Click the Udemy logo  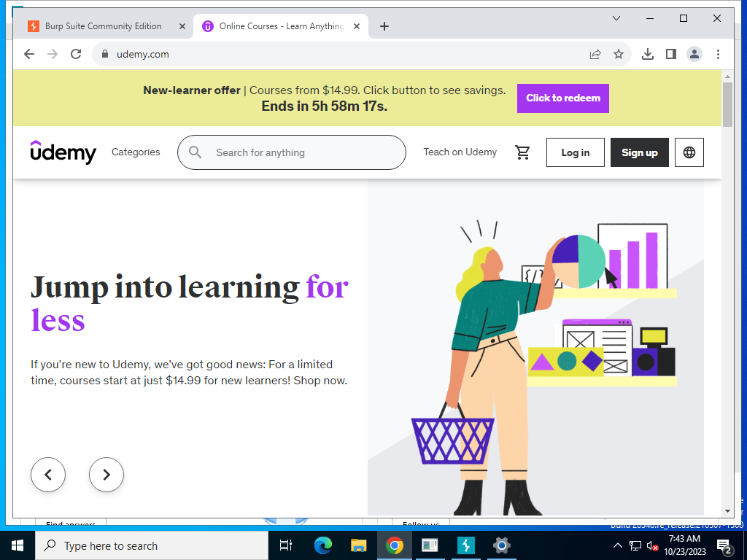coord(63,152)
